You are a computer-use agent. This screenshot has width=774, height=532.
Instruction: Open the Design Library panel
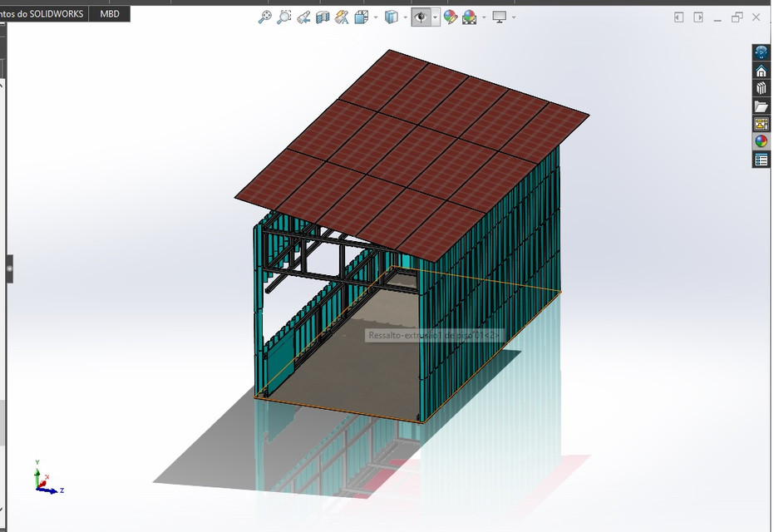(x=762, y=87)
